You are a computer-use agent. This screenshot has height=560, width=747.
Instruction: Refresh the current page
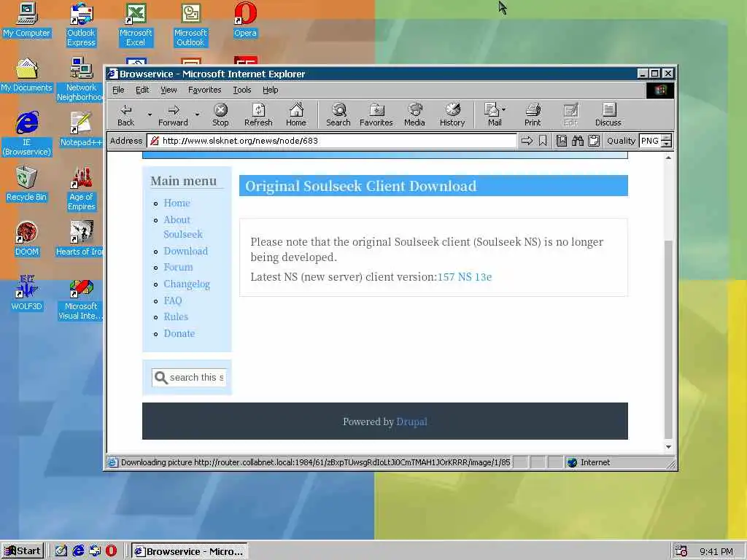258,115
